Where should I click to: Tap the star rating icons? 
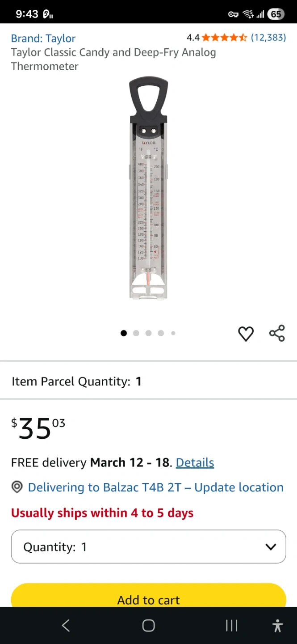click(224, 38)
